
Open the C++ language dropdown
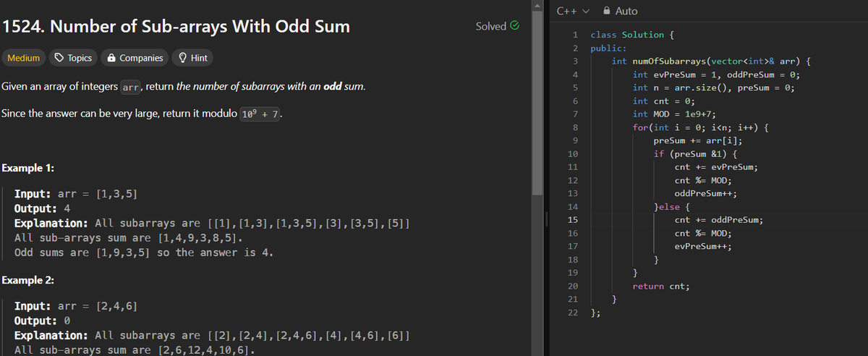pyautogui.click(x=575, y=11)
